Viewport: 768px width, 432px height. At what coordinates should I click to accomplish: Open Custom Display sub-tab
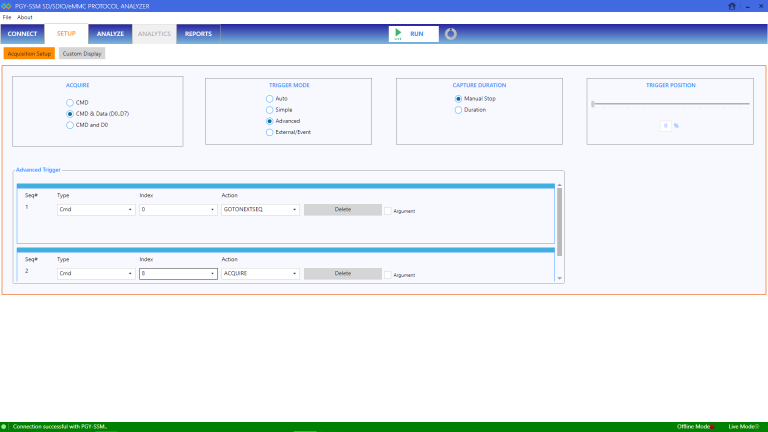point(82,53)
